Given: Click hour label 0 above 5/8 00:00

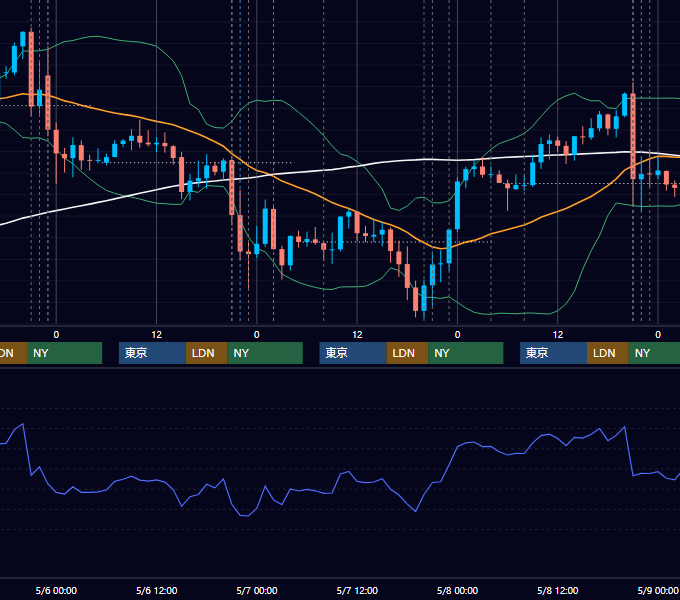Looking at the screenshot, I should 458,335.
